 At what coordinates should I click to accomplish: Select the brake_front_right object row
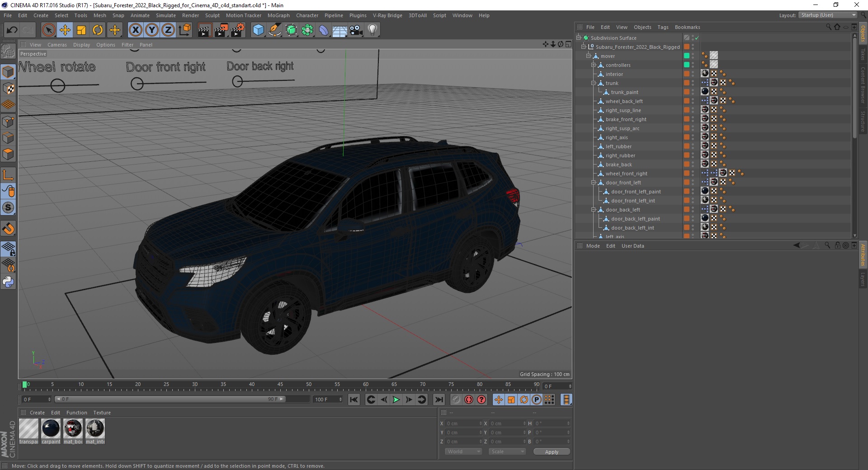(626, 119)
